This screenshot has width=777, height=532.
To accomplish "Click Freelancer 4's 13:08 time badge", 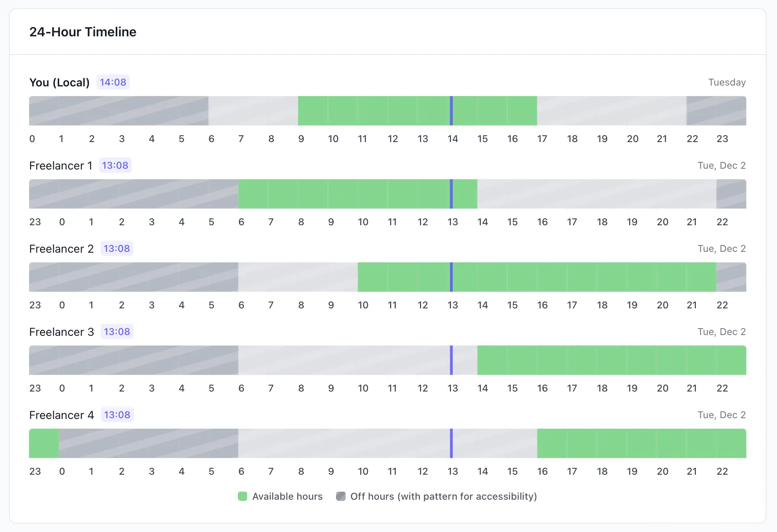I will click(x=117, y=415).
